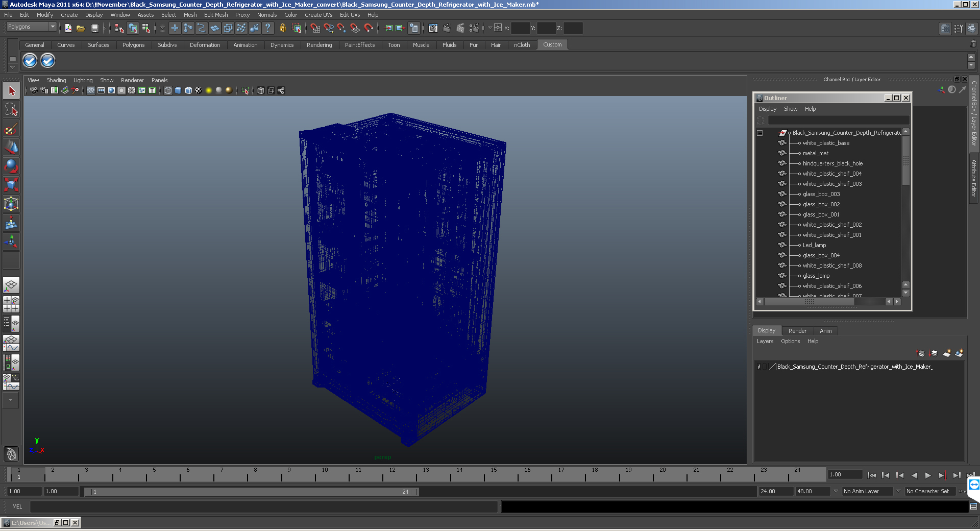The width and height of the screenshot is (980, 531).
Task: Click the lock current selection icon
Action: coord(282,28)
